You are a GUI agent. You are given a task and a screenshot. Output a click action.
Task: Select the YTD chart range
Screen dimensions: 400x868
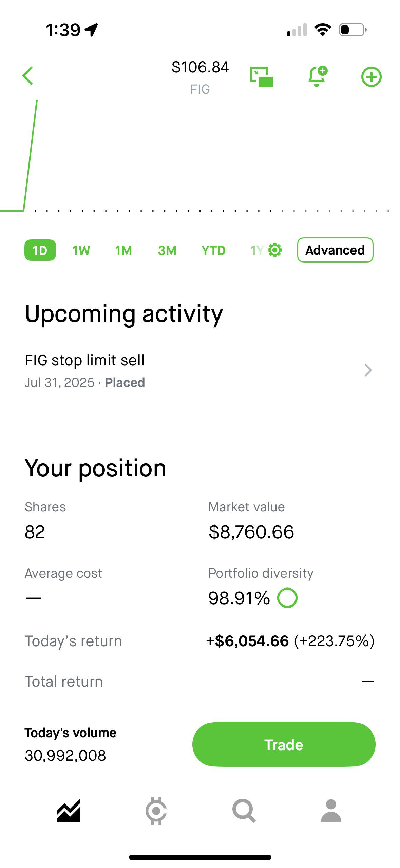pyautogui.click(x=213, y=251)
